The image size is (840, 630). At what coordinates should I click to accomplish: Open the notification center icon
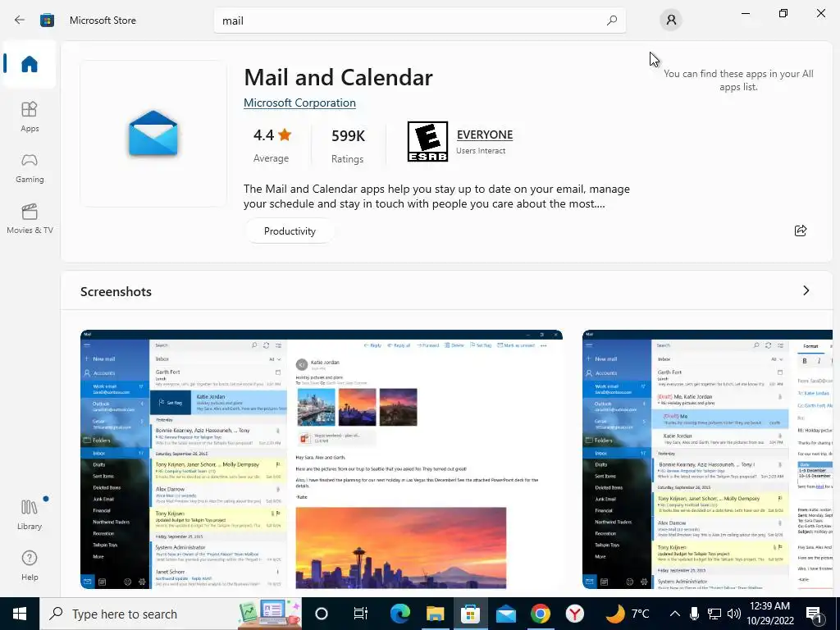tap(815, 615)
